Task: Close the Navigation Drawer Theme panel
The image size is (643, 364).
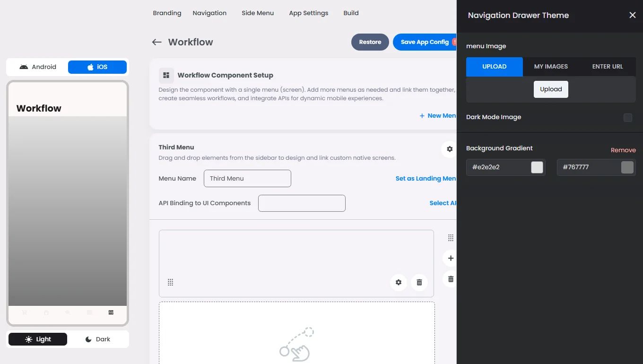Action: [x=633, y=15]
